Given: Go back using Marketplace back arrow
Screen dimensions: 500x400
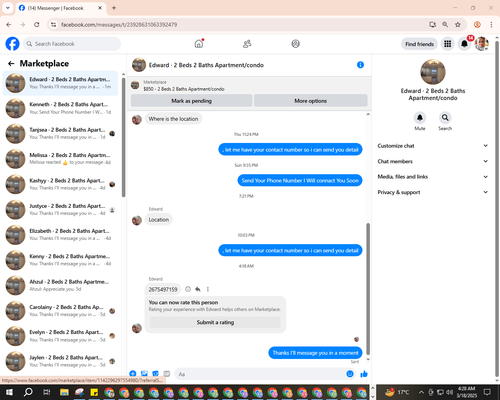Looking at the screenshot, I should click(11, 63).
